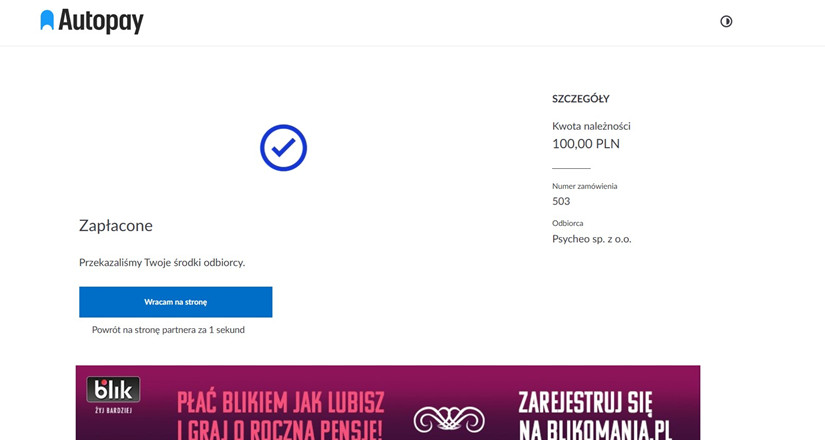
Task: Click the 'SZCZEGÓŁY' section heading
Action: 581,98
